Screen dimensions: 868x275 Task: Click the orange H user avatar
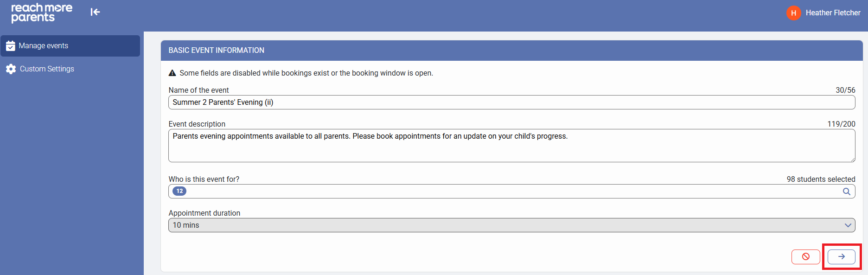793,13
